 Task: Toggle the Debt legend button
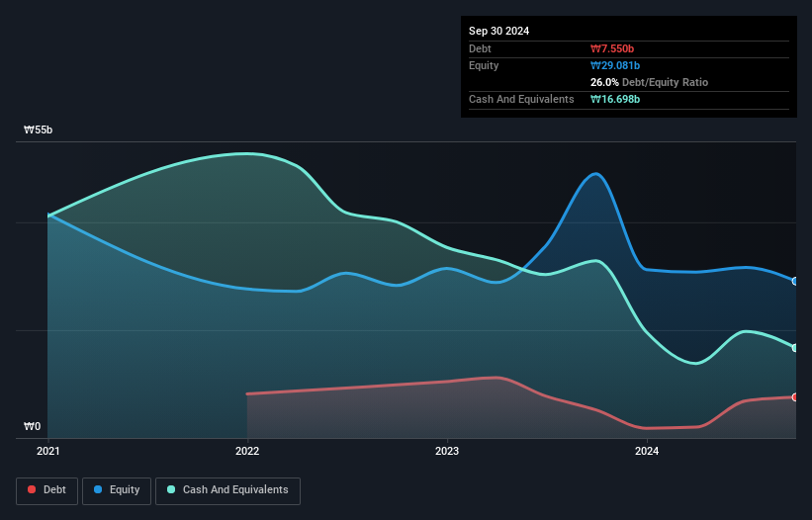47,490
